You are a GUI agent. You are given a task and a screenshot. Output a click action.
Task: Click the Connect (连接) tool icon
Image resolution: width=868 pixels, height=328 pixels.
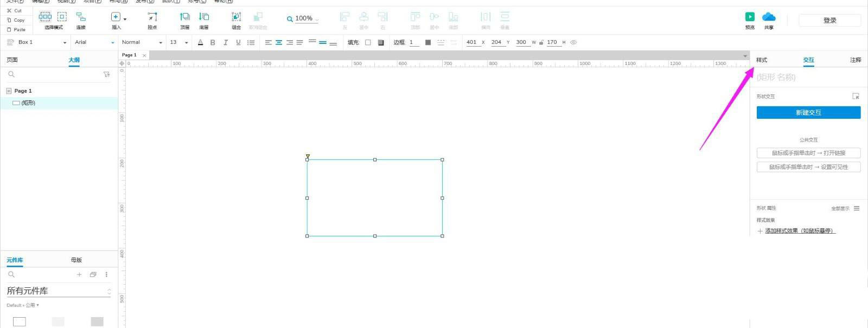point(81,17)
